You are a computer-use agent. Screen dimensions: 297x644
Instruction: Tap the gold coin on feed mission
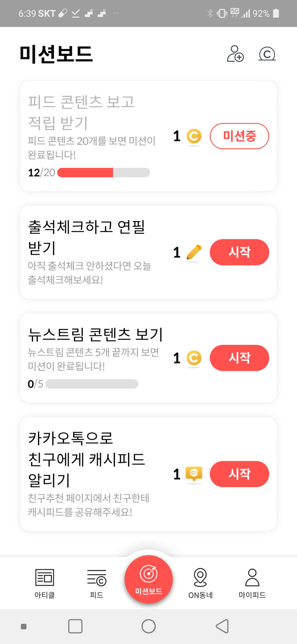coord(194,136)
